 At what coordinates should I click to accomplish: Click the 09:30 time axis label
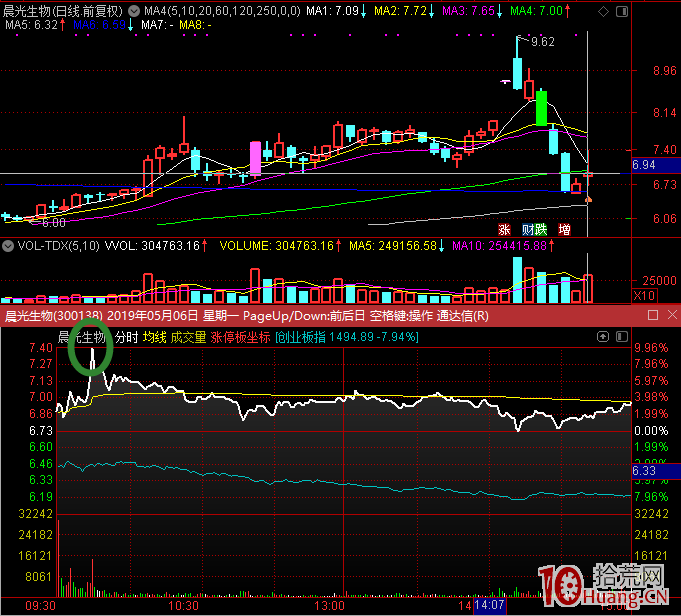click(x=40, y=606)
